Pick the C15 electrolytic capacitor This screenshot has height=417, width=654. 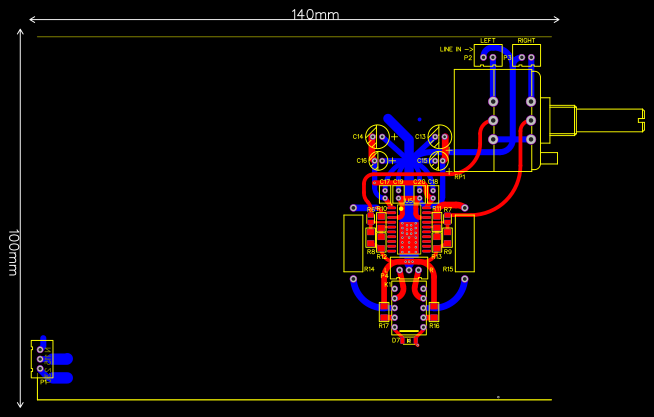point(438,160)
